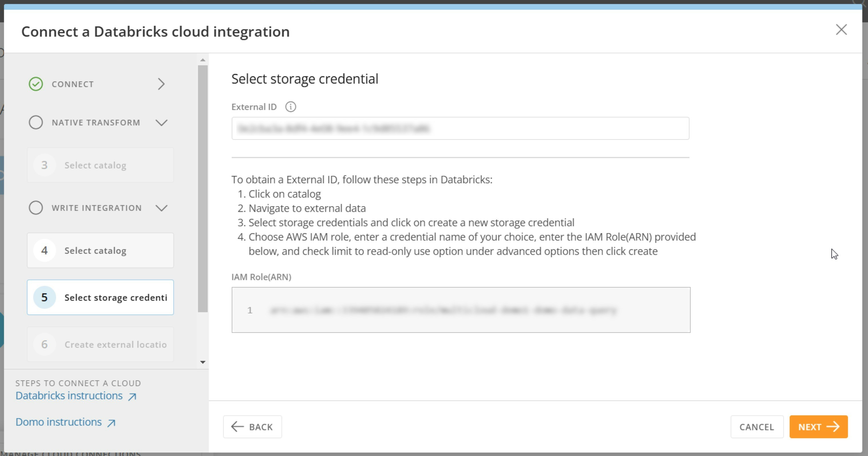
Task: Select step 5 Select storage credential
Action: pos(100,297)
